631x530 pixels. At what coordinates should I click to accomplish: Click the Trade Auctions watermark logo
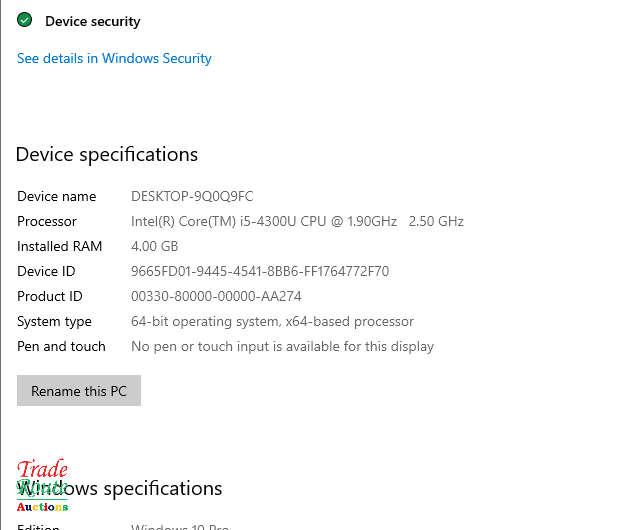click(42, 486)
